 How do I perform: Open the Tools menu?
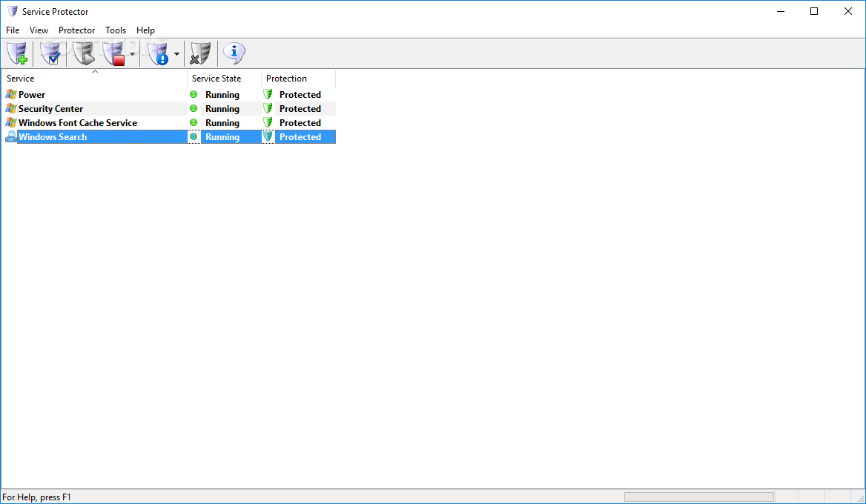point(116,30)
